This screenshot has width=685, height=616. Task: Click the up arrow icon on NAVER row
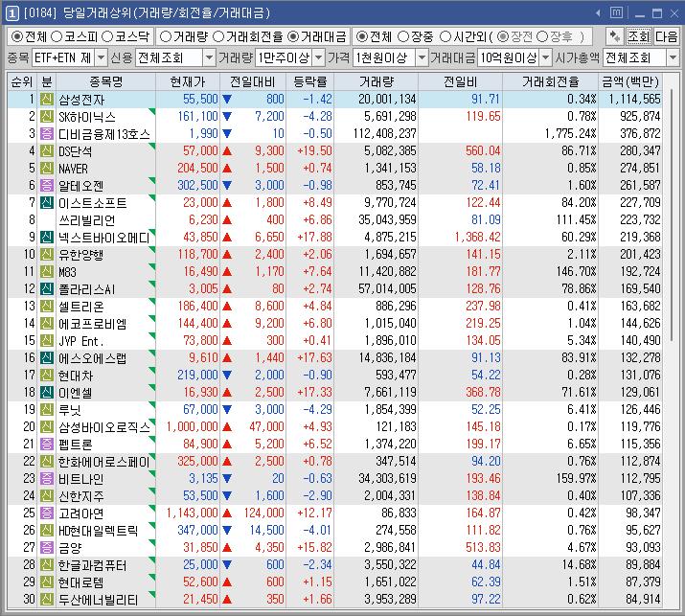click(x=227, y=169)
